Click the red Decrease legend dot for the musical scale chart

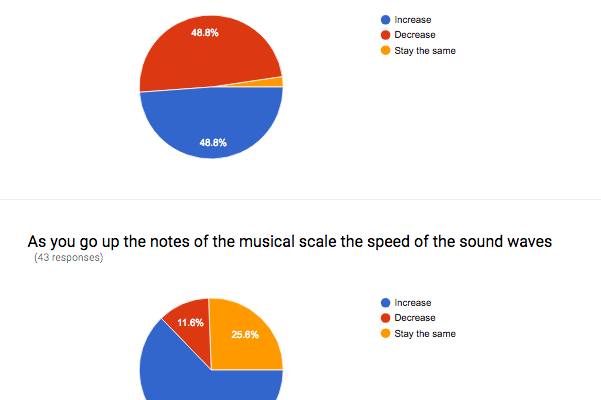click(x=385, y=318)
